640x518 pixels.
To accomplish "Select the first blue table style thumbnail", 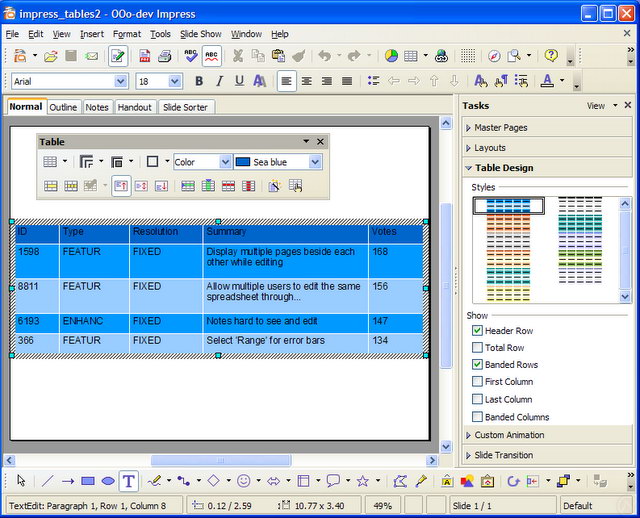I will (x=508, y=206).
